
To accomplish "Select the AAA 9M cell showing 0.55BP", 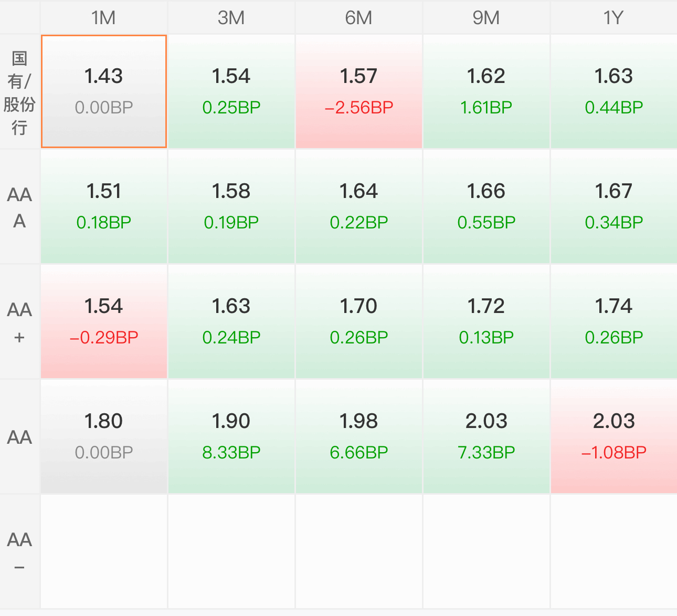I will coord(486,206).
